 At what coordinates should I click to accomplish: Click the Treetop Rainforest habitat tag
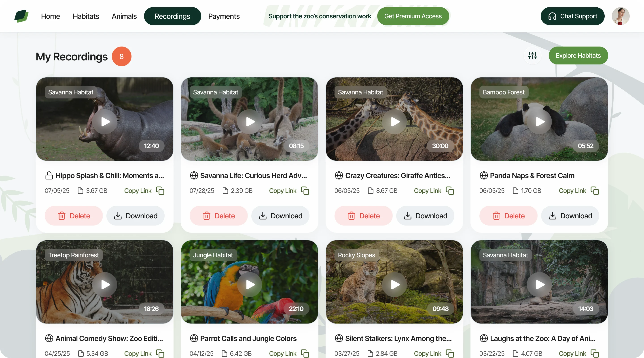tap(74, 255)
